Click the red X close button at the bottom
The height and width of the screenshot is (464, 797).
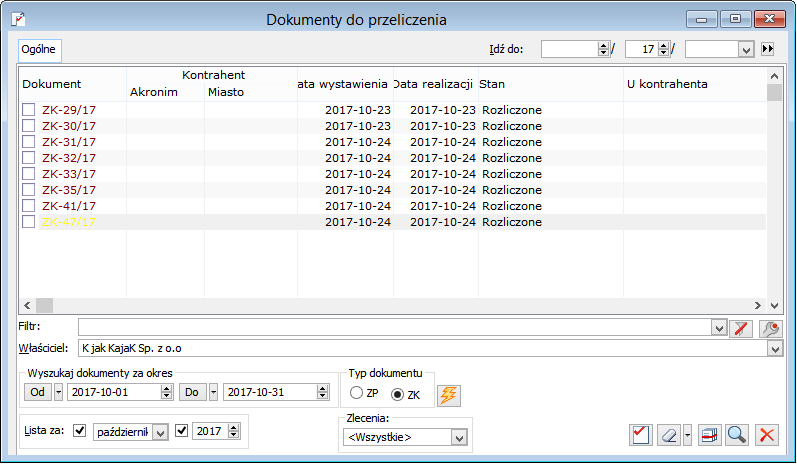pos(767,435)
